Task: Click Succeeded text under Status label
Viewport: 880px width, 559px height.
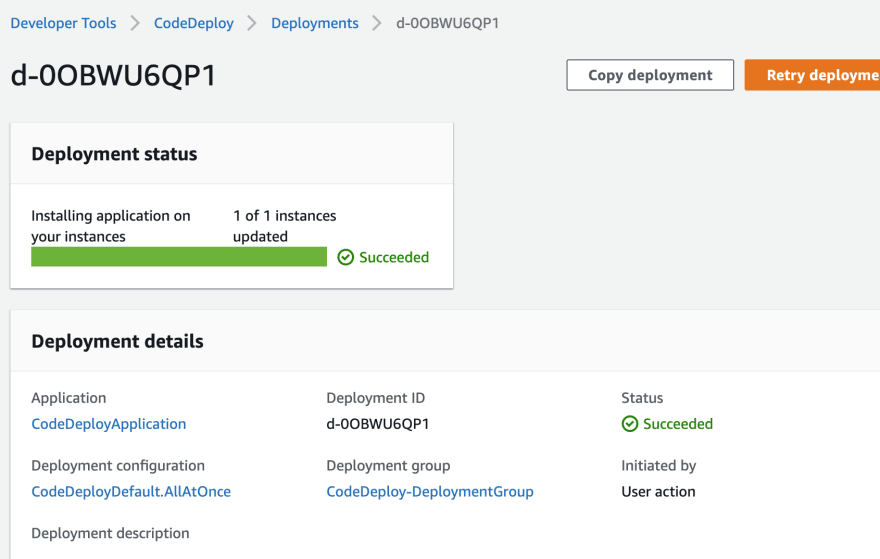Action: coord(678,424)
